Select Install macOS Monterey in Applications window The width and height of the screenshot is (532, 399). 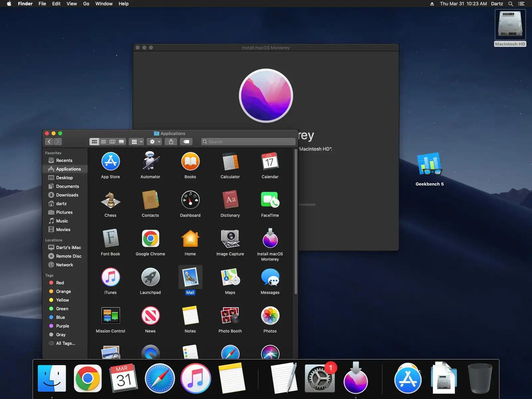coord(270,238)
